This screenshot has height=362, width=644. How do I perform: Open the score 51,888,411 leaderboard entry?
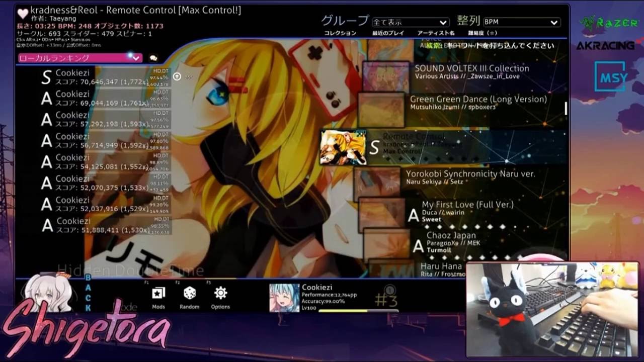[105, 225]
